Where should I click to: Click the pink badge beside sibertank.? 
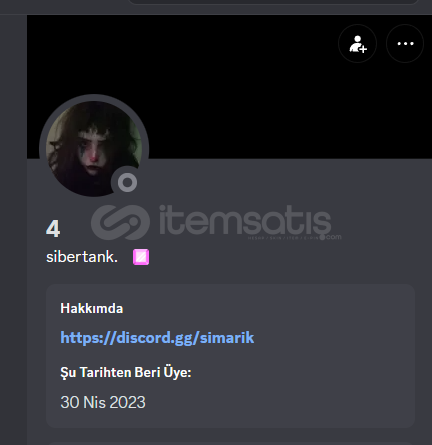(141, 257)
